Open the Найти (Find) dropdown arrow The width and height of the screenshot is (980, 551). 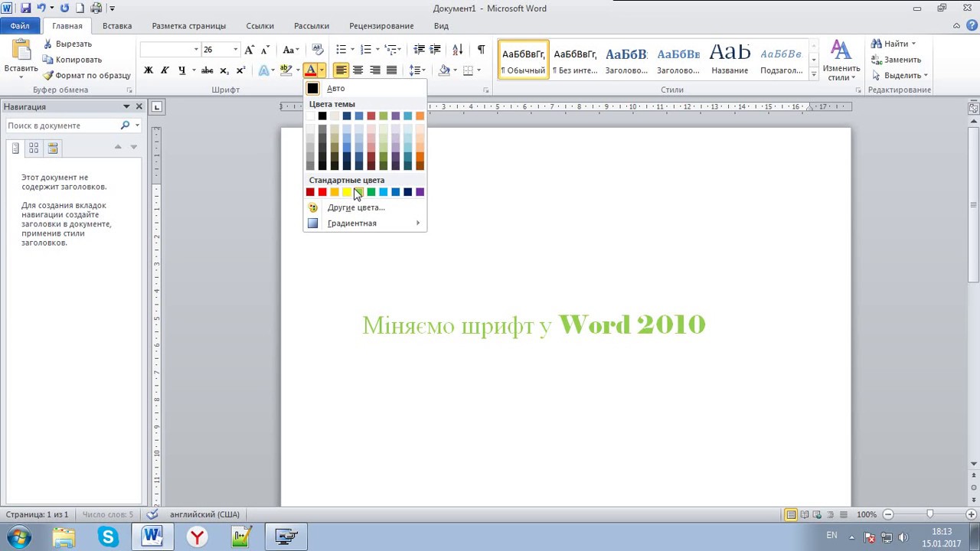point(913,44)
